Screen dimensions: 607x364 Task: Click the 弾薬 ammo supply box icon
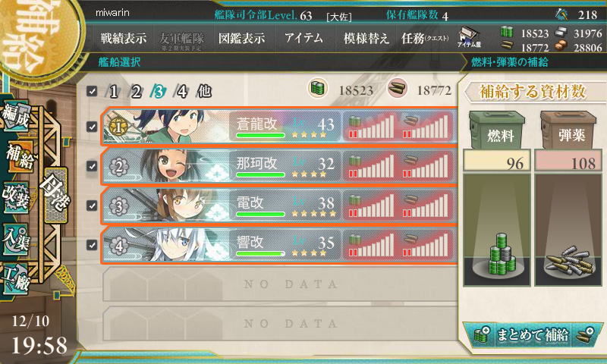coord(568,130)
